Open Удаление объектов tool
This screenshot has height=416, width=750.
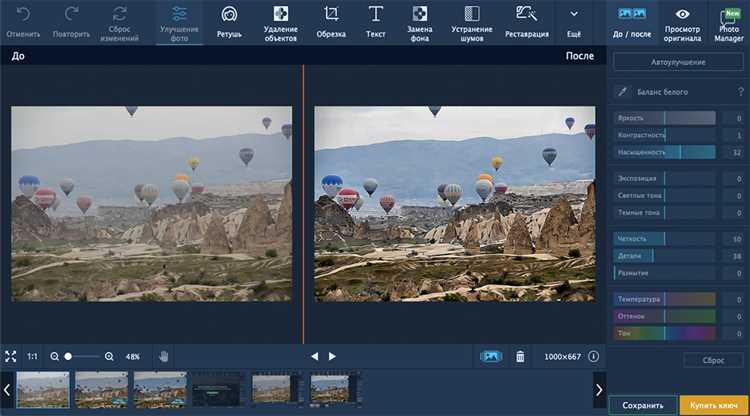(x=280, y=23)
